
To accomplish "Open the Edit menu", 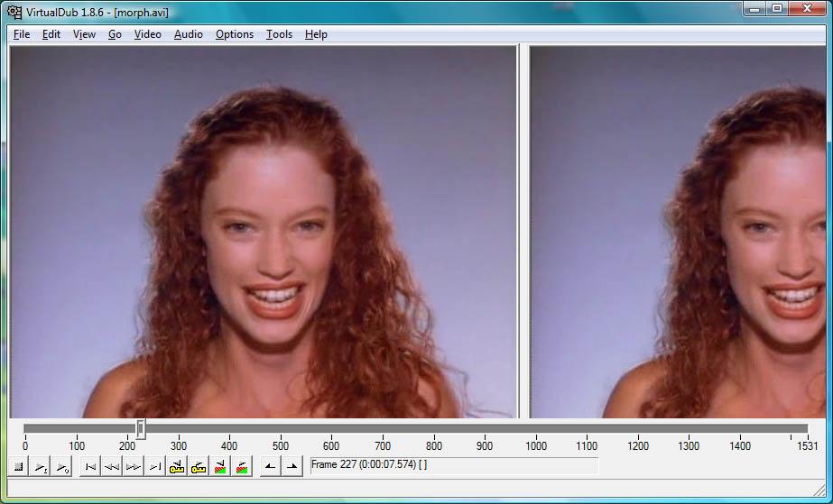I will click(x=51, y=34).
